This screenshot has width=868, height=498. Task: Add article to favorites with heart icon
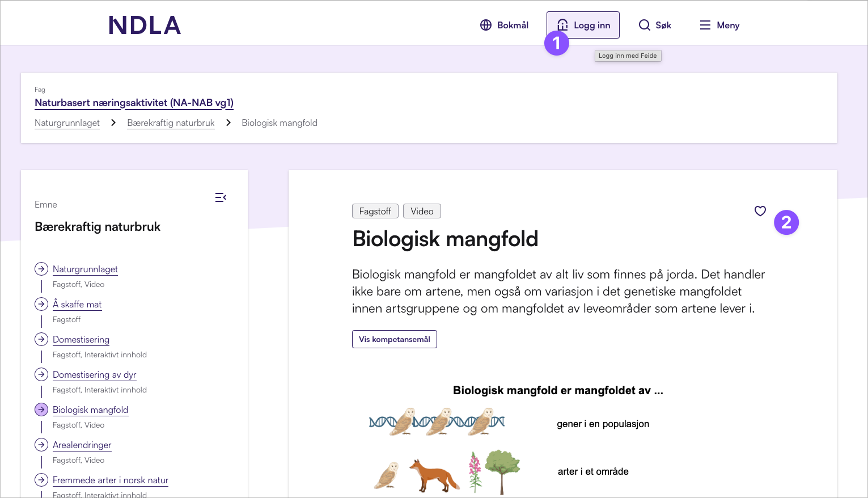pyautogui.click(x=760, y=211)
